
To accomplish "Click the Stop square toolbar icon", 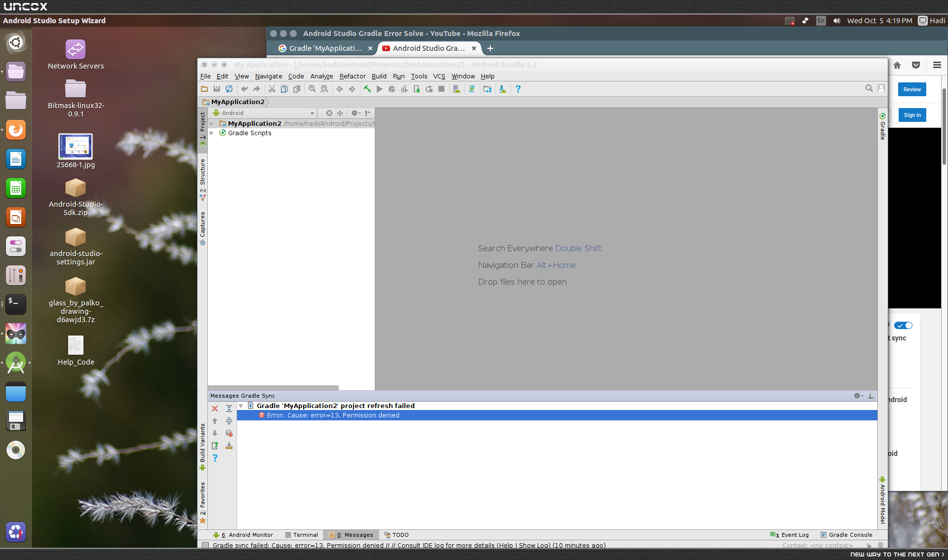I will point(441,89).
